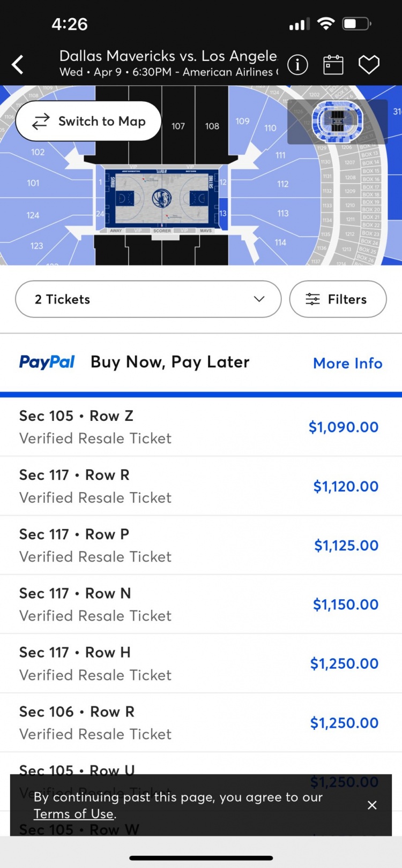Image resolution: width=402 pixels, height=868 pixels.
Task: Tap the PayPal logo
Action: [47, 363]
